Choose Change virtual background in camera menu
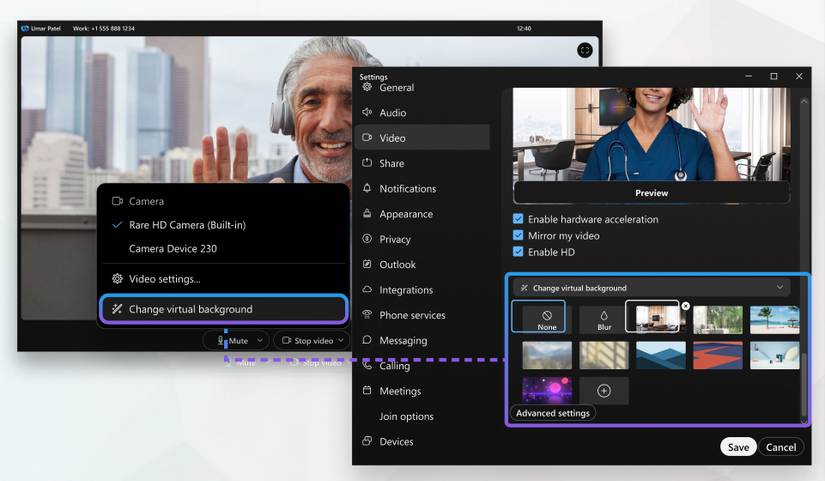The width and height of the screenshot is (825, 481). [x=190, y=309]
